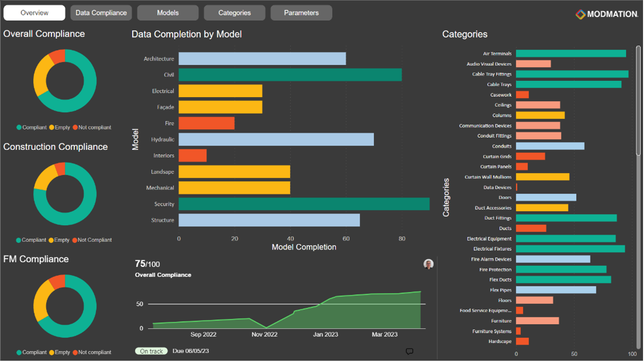This screenshot has width=644, height=362.
Task: Select the Casework category bar
Action: pyautogui.click(x=523, y=95)
